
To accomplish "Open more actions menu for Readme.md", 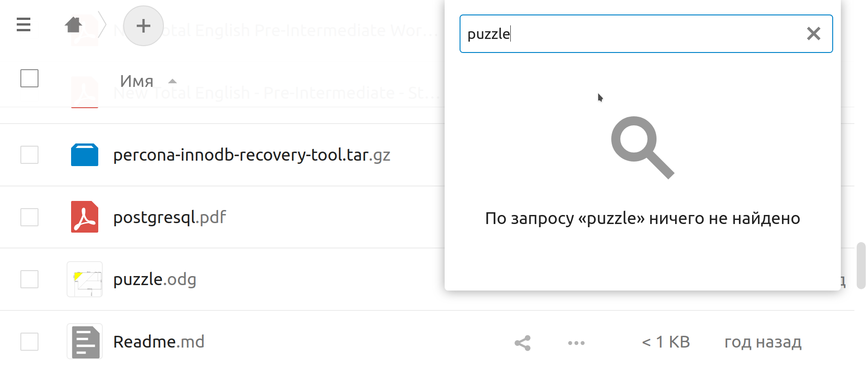I will [576, 343].
